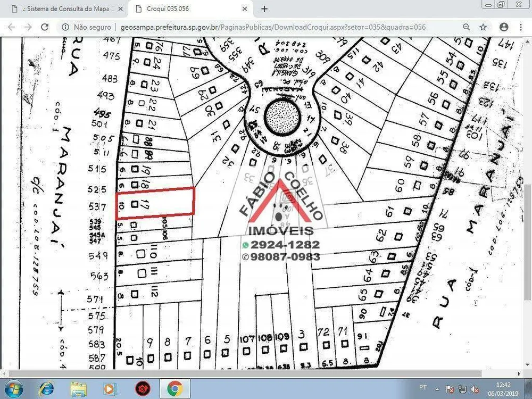Image resolution: width=532 pixels, height=399 pixels.
Task: Click the horizontal scrollbar at page bottom
Action: (x=245, y=374)
